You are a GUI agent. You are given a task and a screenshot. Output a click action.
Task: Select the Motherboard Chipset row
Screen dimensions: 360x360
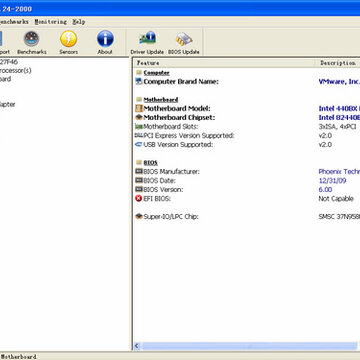coord(247,117)
